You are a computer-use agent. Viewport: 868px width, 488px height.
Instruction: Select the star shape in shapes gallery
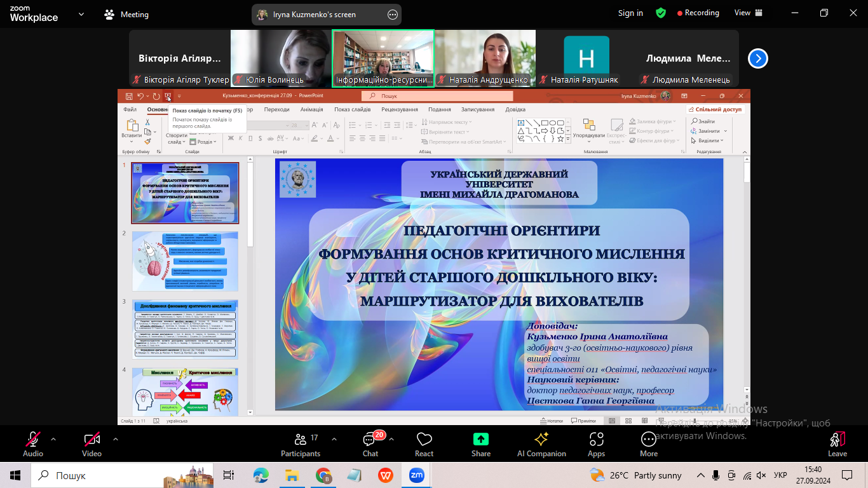pyautogui.click(x=560, y=139)
